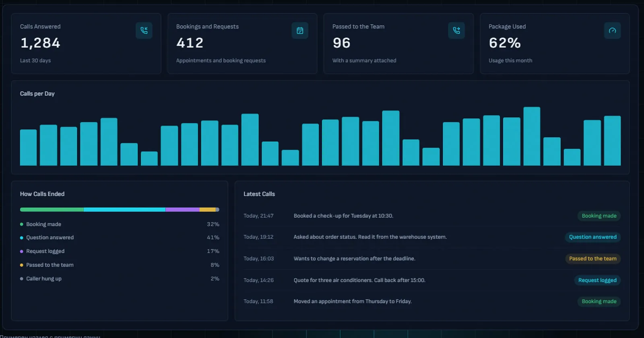Click the 'Request logged' legend entry
This screenshot has height=338, width=644.
tap(120, 251)
